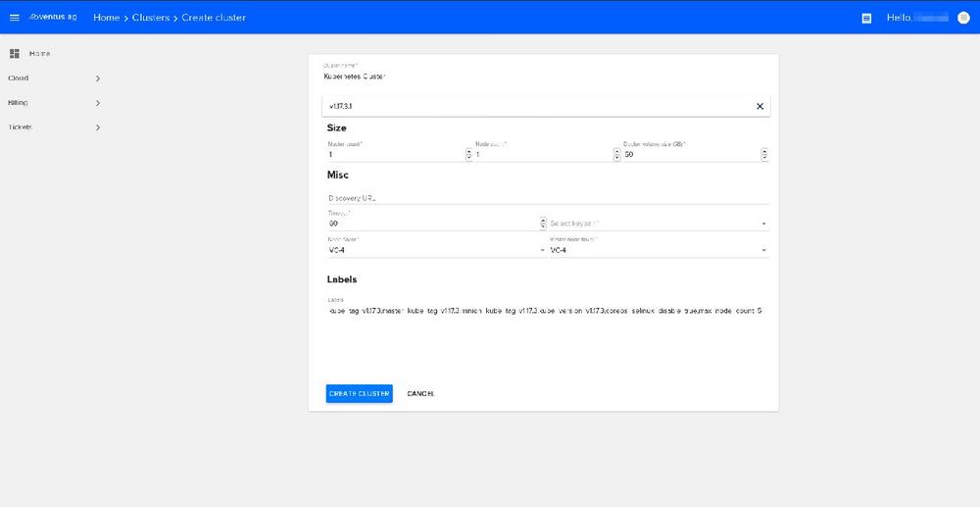The image size is (980, 507).
Task: Go to Clusters in the breadcrumb
Action: (x=150, y=18)
